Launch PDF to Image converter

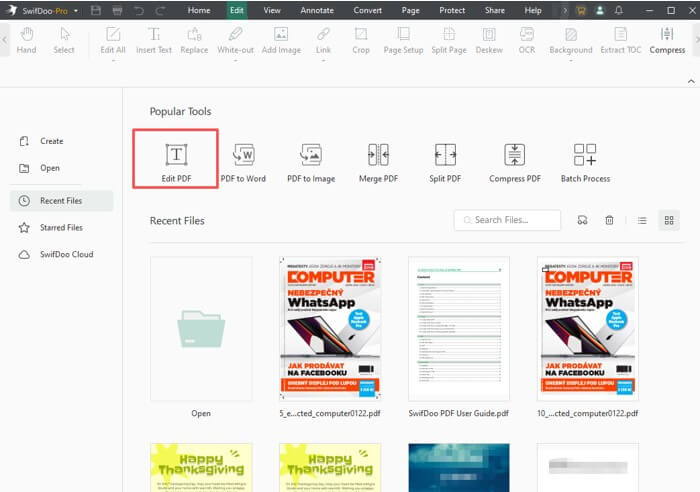click(311, 163)
